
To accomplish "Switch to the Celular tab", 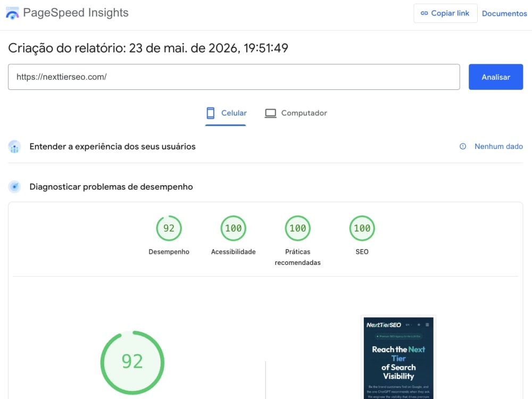I will (x=226, y=113).
